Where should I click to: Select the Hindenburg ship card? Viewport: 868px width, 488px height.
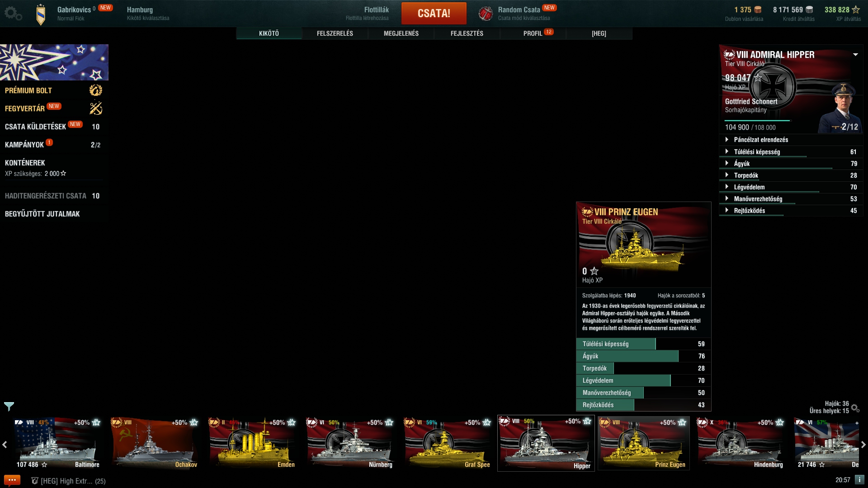click(741, 443)
